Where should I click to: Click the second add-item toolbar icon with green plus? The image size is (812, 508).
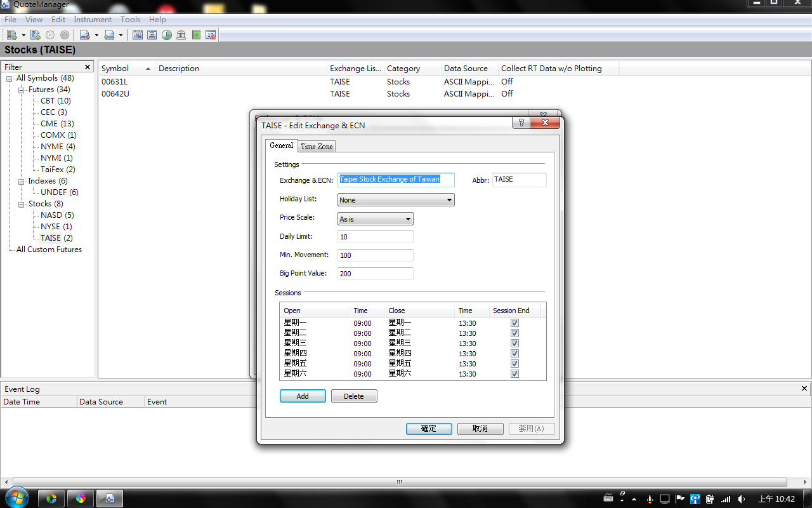click(36, 35)
